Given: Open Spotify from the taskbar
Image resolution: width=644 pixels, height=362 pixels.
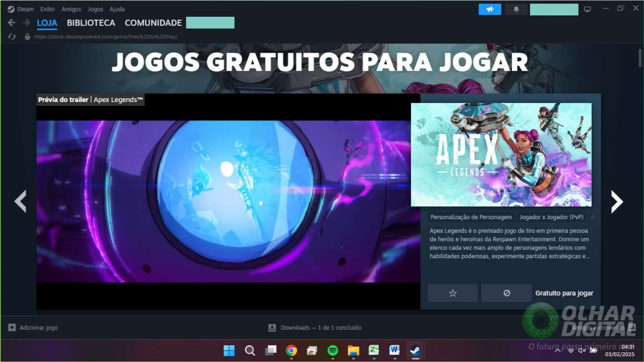Looking at the screenshot, I should 333,351.
